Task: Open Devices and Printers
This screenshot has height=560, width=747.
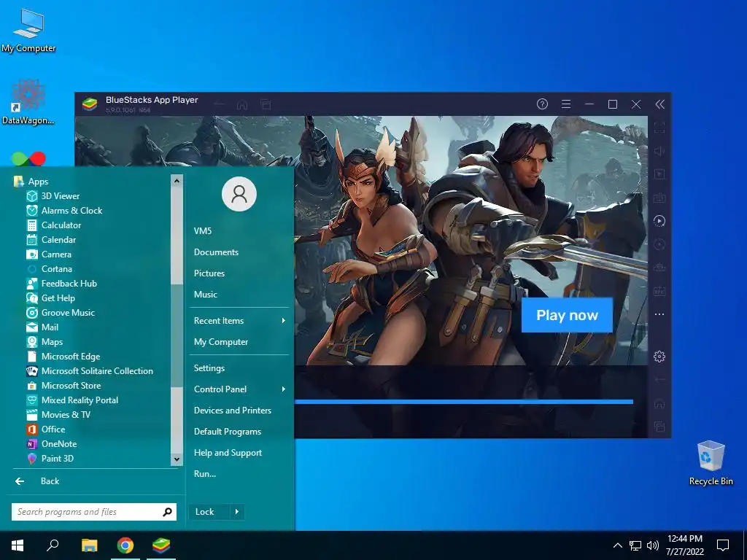Action: pyautogui.click(x=233, y=411)
